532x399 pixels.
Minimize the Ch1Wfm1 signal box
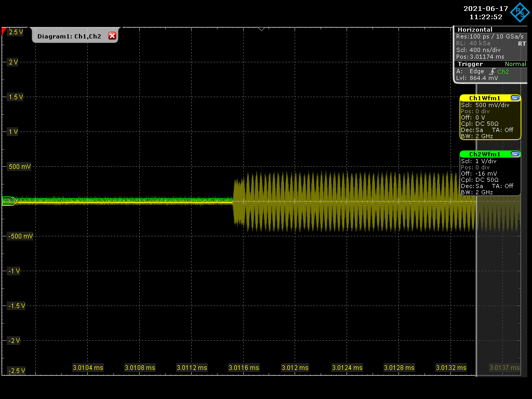515,98
